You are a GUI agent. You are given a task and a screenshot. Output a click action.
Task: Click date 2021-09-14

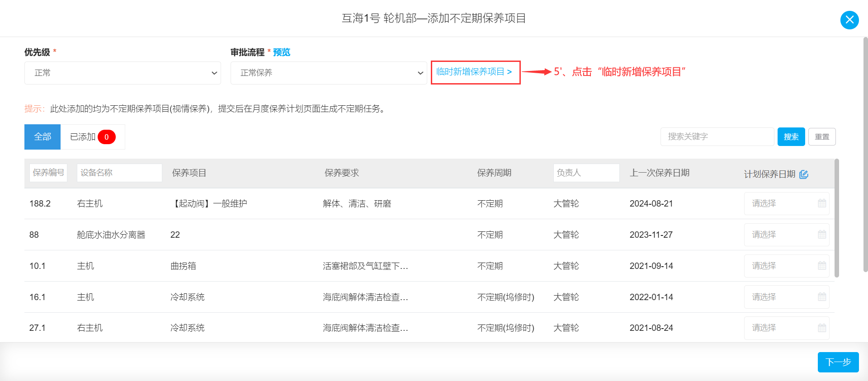coord(651,266)
